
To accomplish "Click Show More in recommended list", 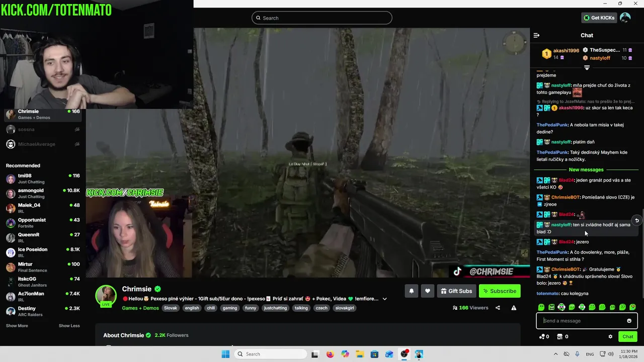I will 17,326.
